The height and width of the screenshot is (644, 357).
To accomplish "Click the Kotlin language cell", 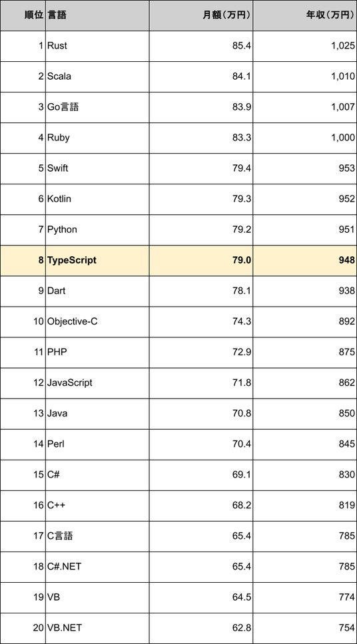I will tap(97, 199).
